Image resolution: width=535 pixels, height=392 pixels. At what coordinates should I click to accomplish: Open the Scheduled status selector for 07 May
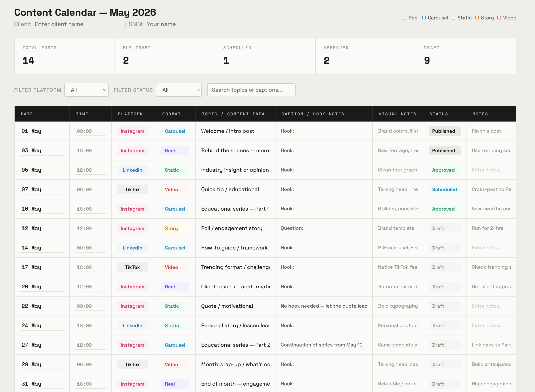[x=444, y=190]
